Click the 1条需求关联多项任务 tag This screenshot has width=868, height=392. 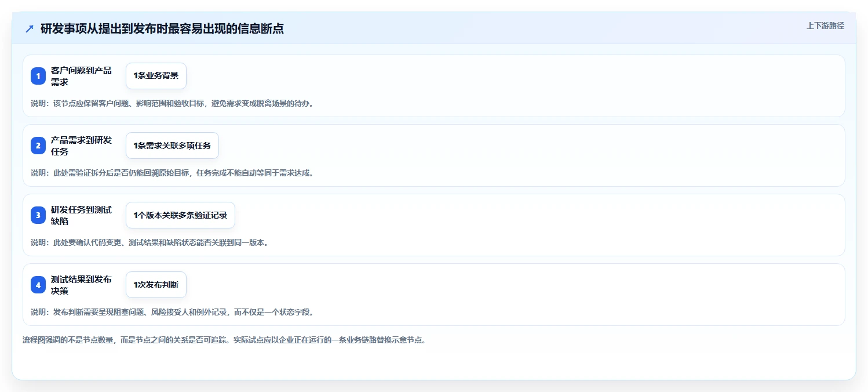point(172,146)
